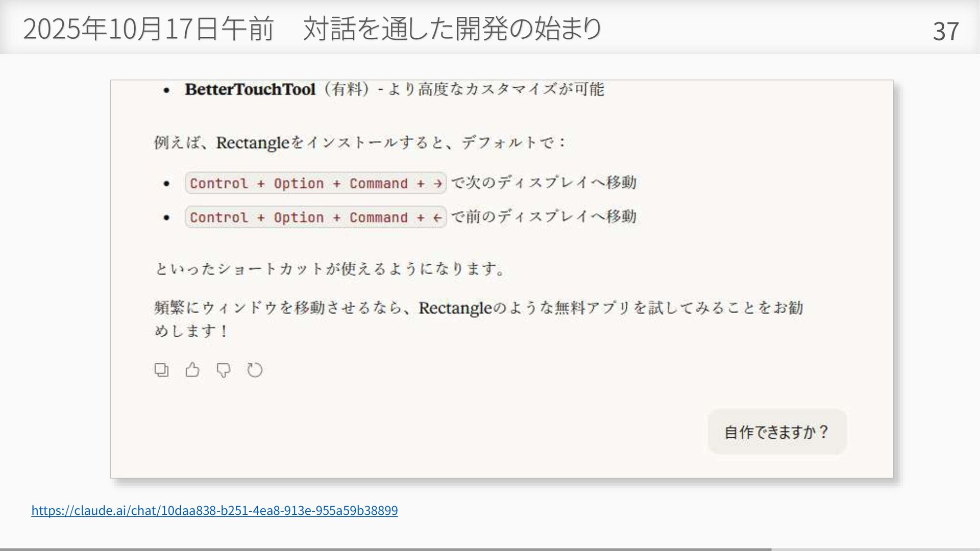Click the BetterTouchTool bold text
This screenshot has height=551, width=980.
click(x=250, y=89)
